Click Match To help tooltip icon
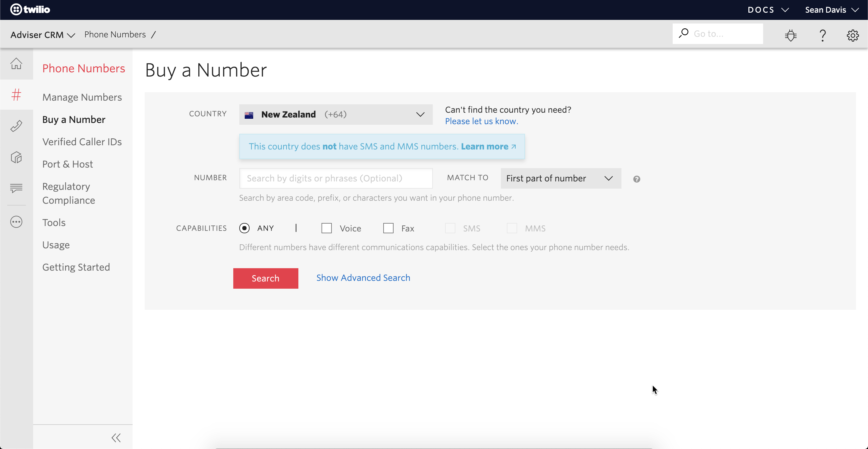The height and width of the screenshot is (449, 868). (x=637, y=179)
